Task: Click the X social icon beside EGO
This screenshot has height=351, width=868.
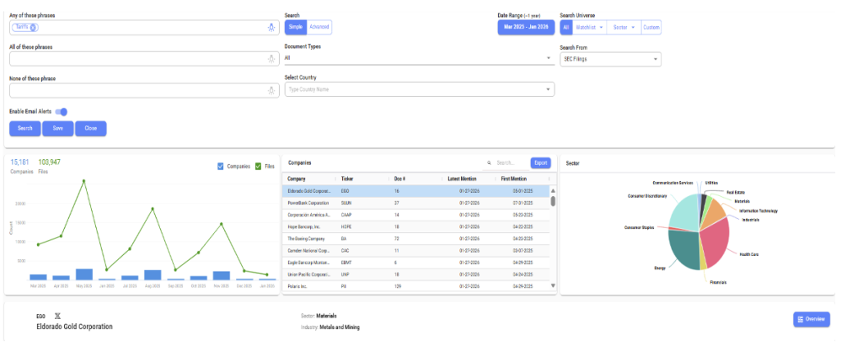Action: click(56, 316)
